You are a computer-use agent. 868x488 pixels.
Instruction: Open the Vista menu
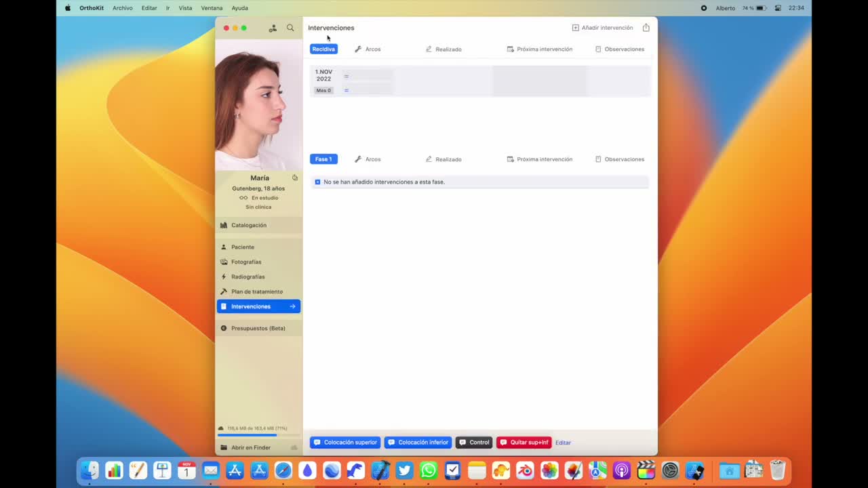[x=185, y=8]
